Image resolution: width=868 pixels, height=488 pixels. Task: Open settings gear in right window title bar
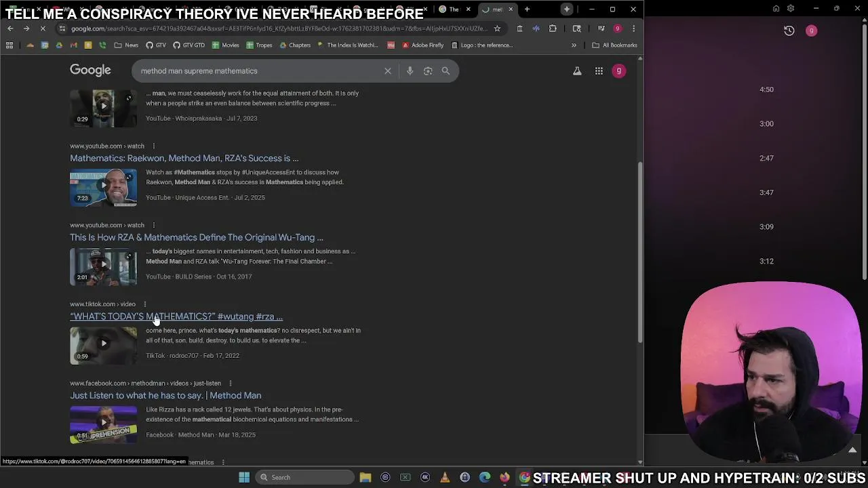point(791,9)
